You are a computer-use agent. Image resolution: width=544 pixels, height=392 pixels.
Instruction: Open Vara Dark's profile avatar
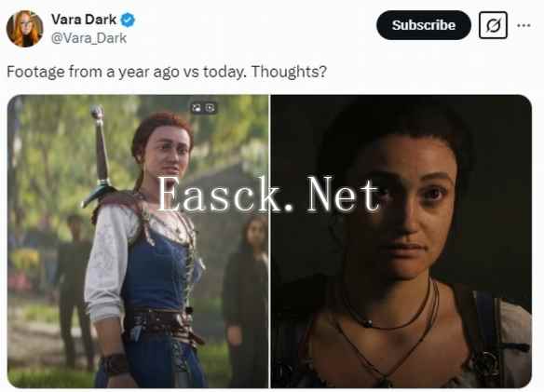tap(24, 29)
